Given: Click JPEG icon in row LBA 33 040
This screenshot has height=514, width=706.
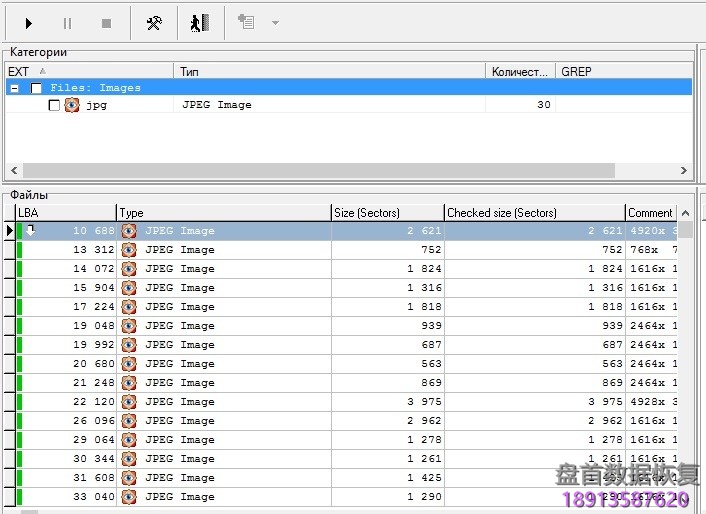Looking at the screenshot, I should point(129,496).
